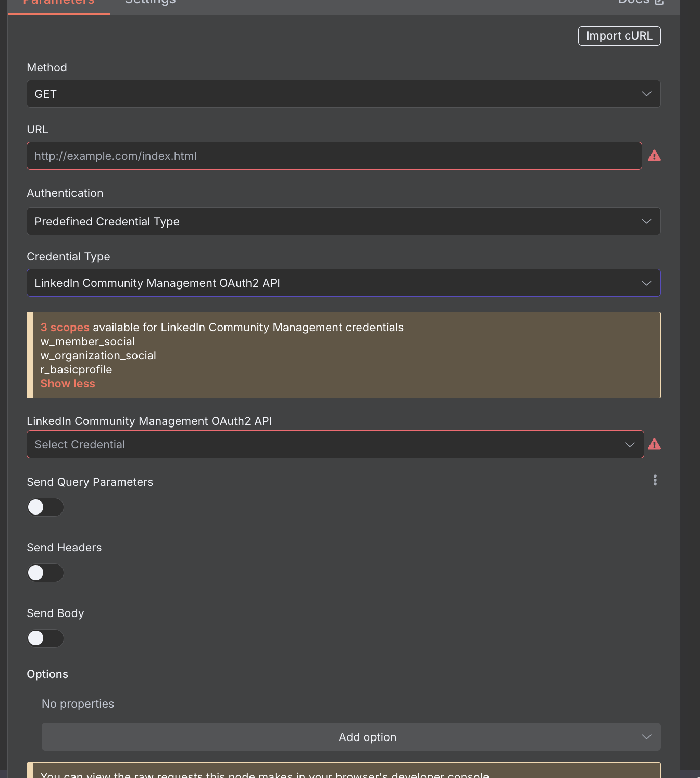The image size is (700, 778).
Task: Open the Method dropdown showing GET
Action: 344,94
